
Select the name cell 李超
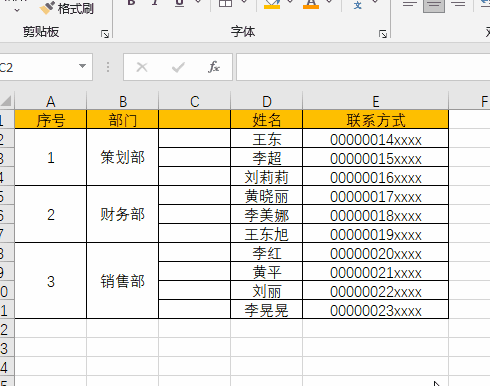pos(267,157)
